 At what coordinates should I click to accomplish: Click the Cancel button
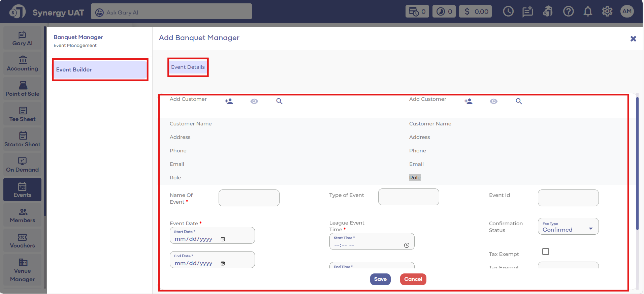point(413,279)
